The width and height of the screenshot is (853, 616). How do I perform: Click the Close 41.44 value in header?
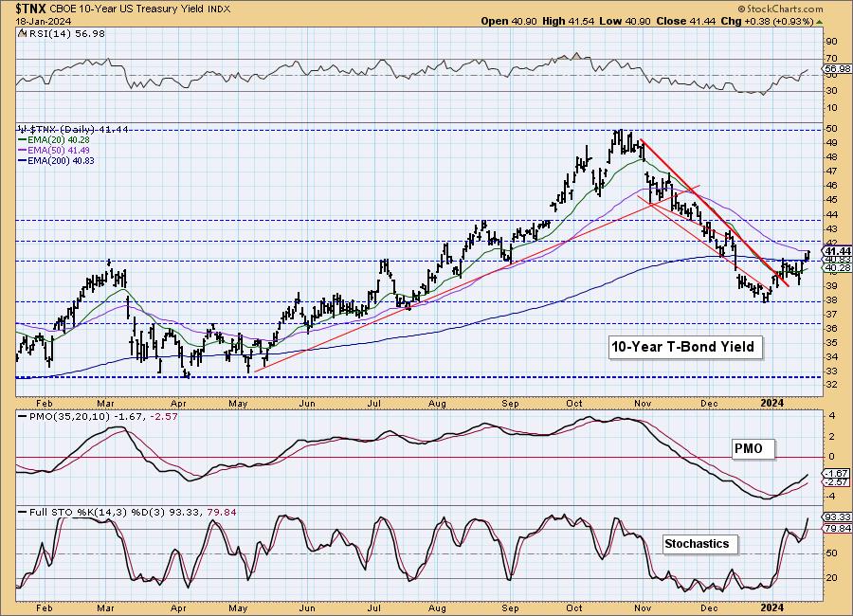click(685, 21)
